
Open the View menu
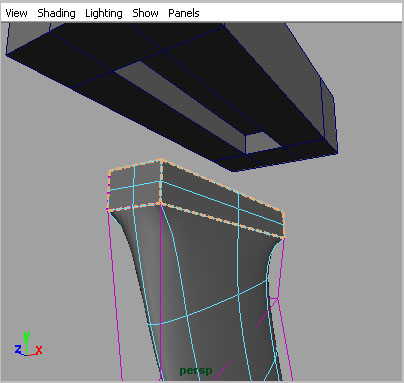(x=16, y=13)
